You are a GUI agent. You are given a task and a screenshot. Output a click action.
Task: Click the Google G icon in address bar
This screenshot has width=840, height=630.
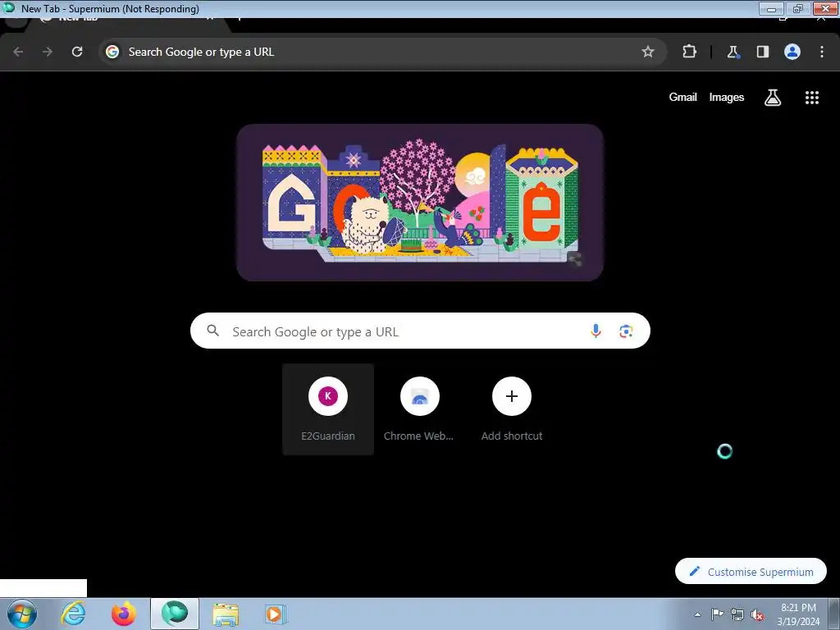click(112, 52)
